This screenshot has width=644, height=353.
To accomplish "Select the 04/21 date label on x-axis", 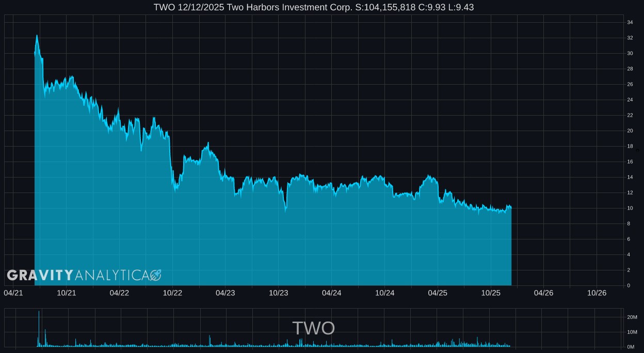I will pyautogui.click(x=13, y=293).
